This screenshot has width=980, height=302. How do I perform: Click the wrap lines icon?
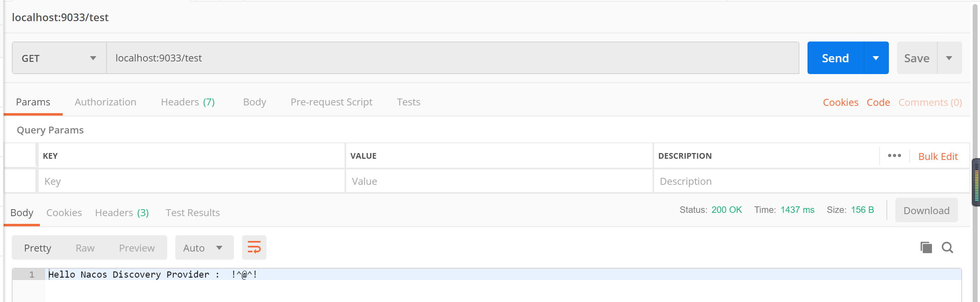[254, 247]
